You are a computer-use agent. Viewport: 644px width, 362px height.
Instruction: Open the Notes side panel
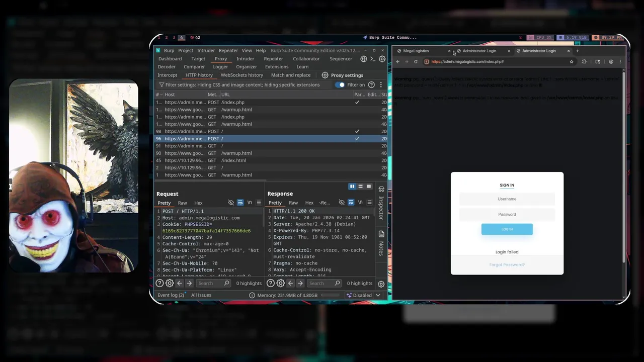(381, 243)
